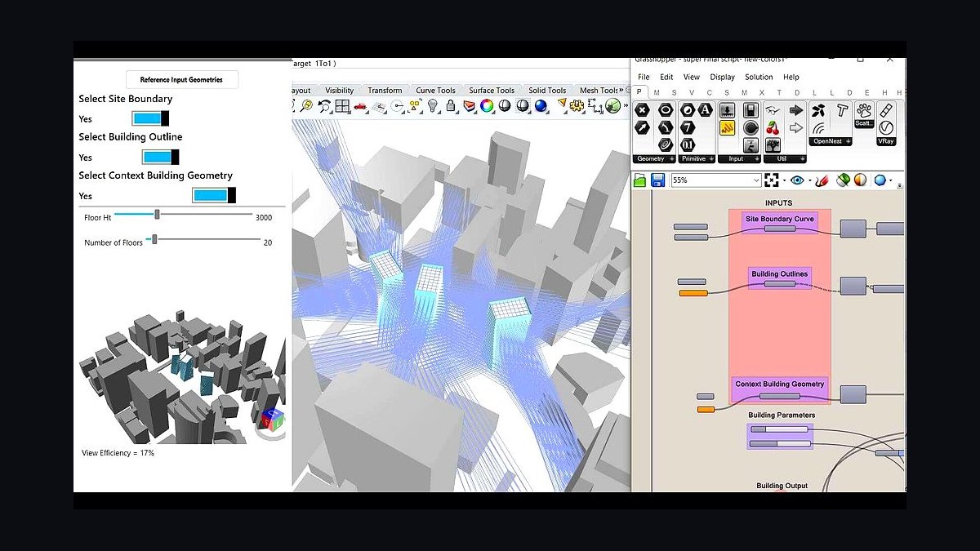Click the tree image icon in the Util panel
The width and height of the screenshot is (980, 551).
[773, 145]
